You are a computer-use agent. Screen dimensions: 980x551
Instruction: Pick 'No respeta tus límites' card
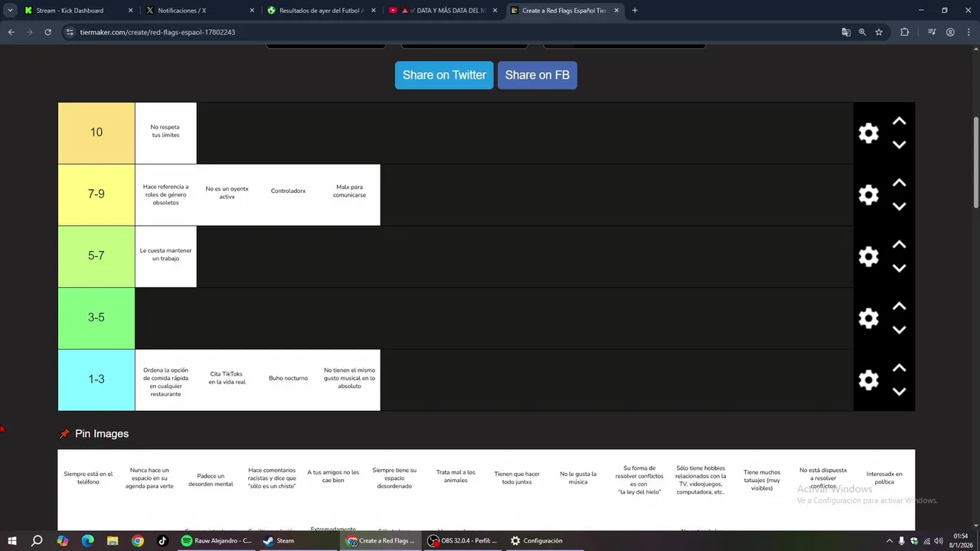pyautogui.click(x=165, y=133)
